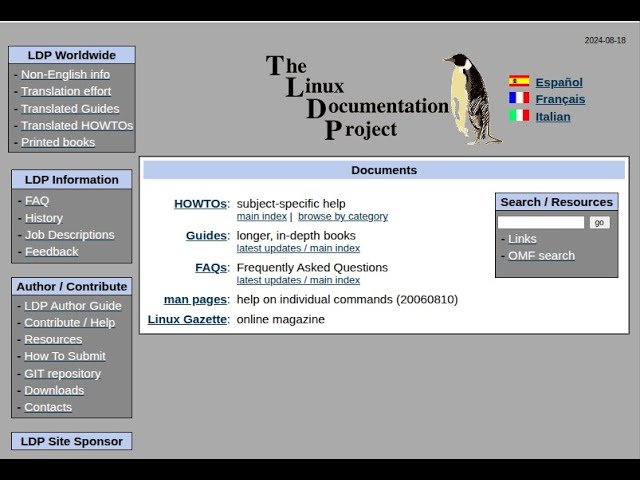The height and width of the screenshot is (480, 640).
Task: Open the Contacts link
Action: 48,407
